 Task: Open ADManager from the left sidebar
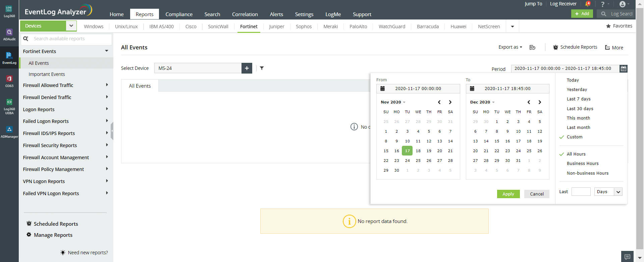[9, 132]
